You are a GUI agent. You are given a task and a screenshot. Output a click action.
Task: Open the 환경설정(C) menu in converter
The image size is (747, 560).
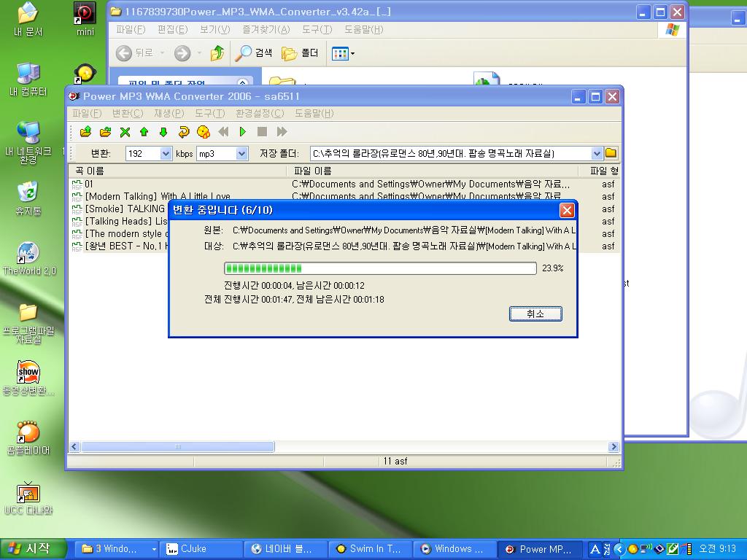tap(260, 113)
